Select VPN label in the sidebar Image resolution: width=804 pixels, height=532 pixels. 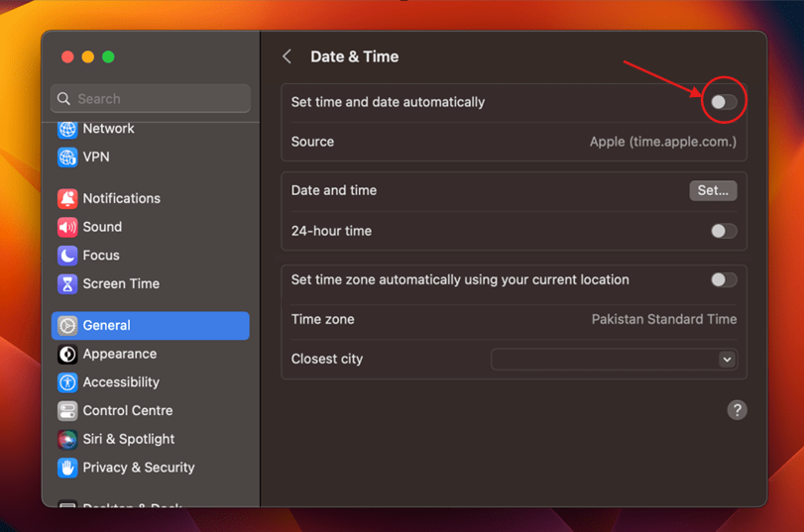[96, 157]
